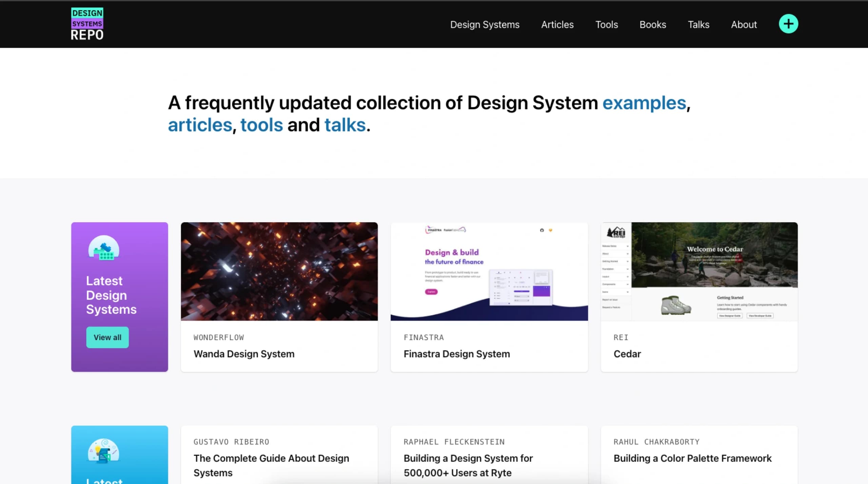Click the GitHub icon in the Finastra preview
This screenshot has height=484, width=868.
point(542,230)
